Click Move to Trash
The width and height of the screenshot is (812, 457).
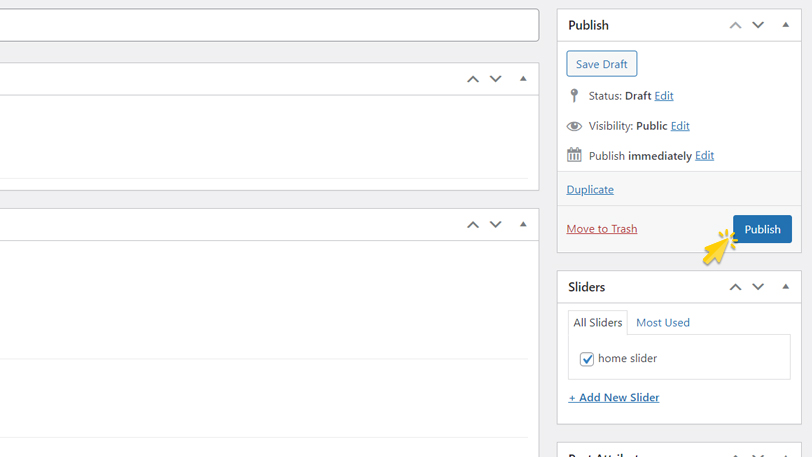click(x=601, y=229)
